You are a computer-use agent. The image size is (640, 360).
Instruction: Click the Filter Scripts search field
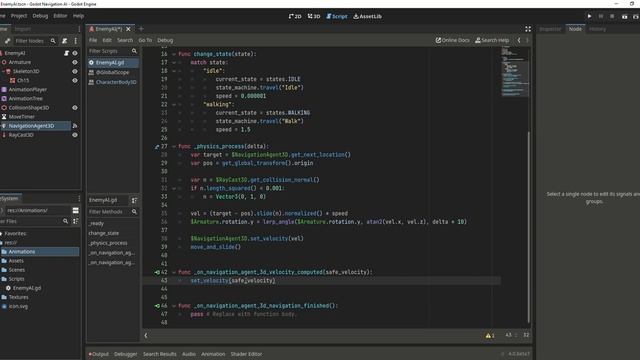tap(113, 51)
